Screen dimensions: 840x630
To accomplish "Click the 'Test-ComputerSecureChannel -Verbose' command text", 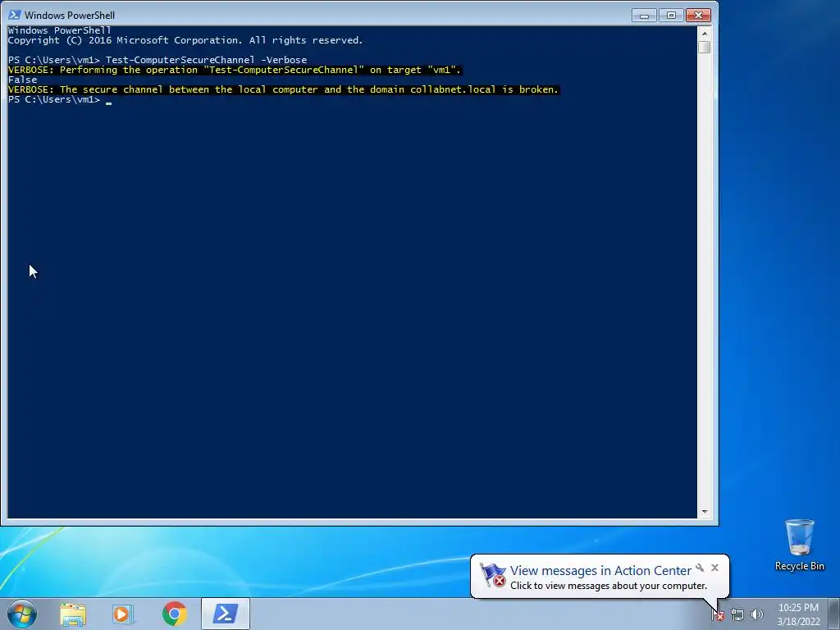I will click(206, 60).
